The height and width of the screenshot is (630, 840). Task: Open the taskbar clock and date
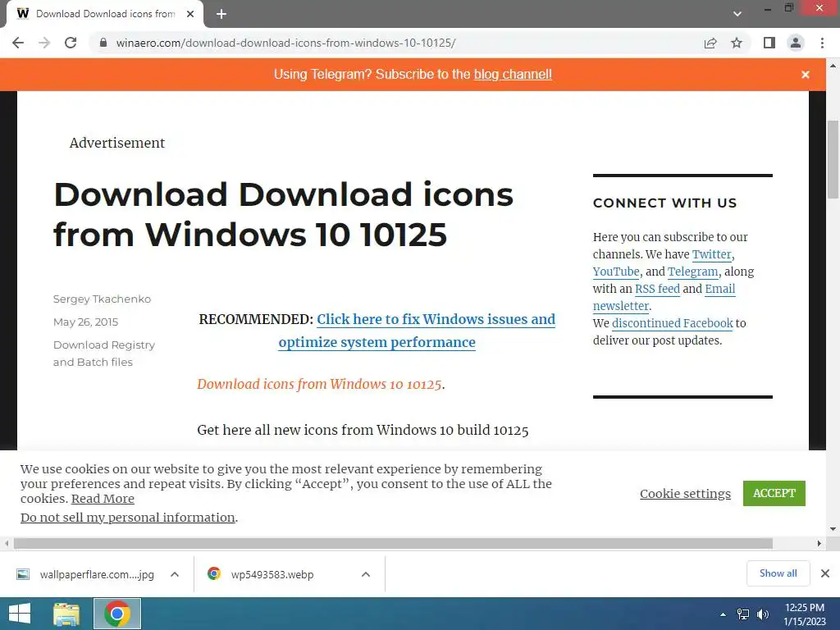805,614
